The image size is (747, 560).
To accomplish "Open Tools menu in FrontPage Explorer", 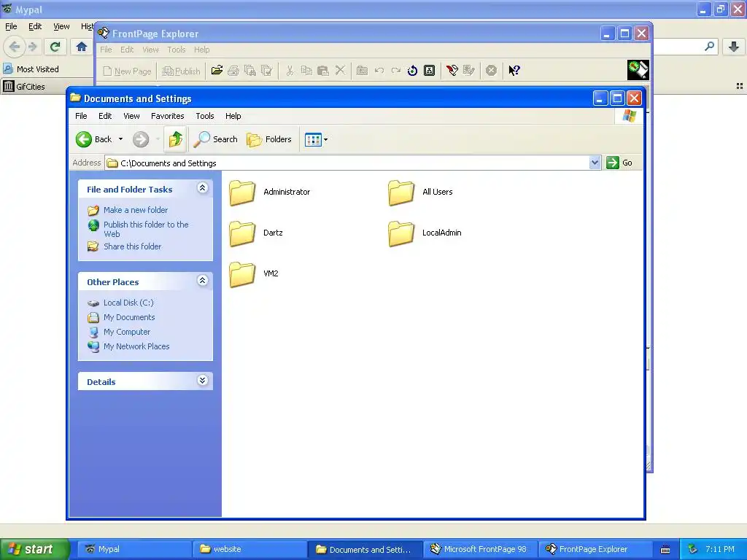I will tap(177, 50).
